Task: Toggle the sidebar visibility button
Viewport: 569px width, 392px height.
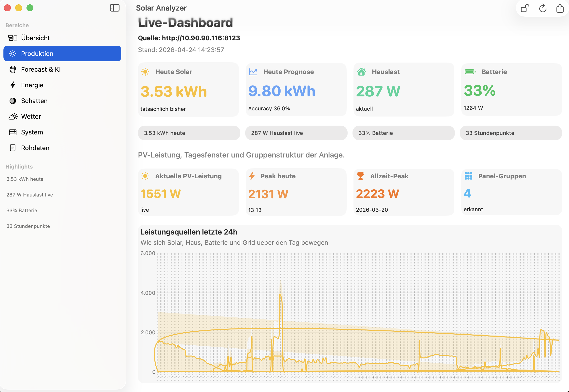Action: click(115, 8)
